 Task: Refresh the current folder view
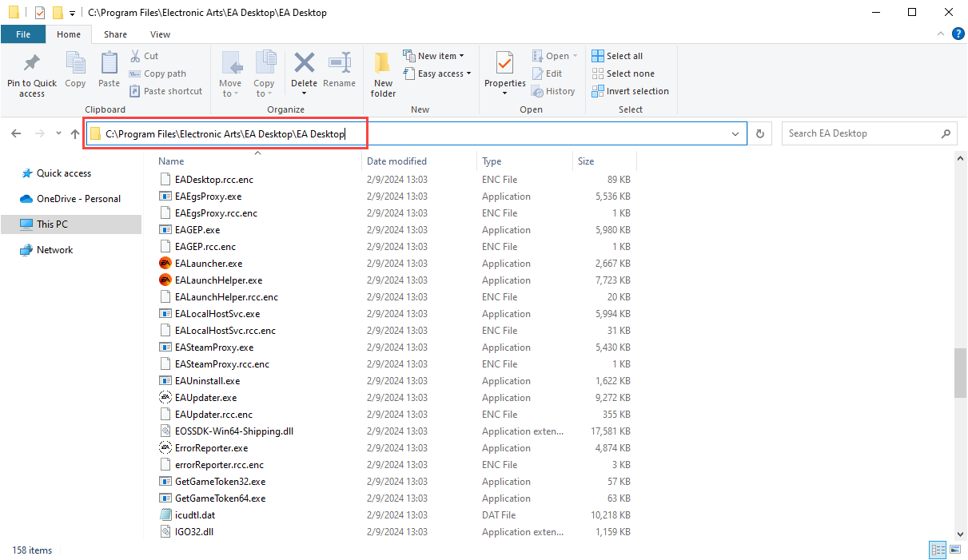tap(760, 134)
